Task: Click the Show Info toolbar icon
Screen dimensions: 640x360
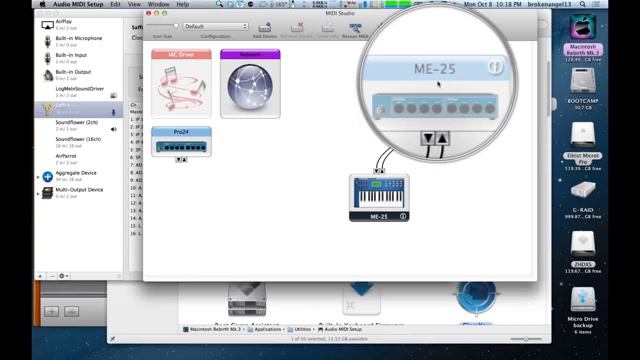Action: tap(328, 29)
